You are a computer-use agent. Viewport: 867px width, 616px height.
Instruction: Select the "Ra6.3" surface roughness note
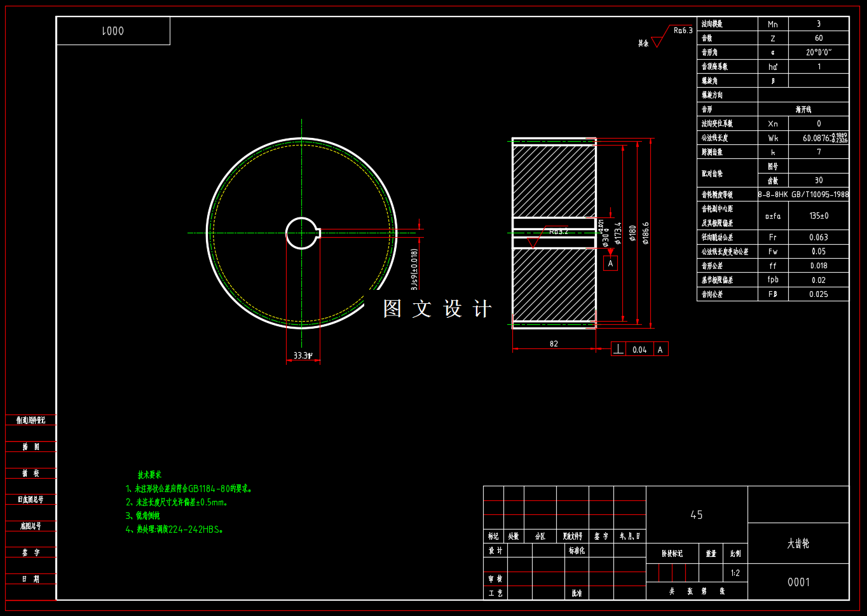[x=683, y=31]
